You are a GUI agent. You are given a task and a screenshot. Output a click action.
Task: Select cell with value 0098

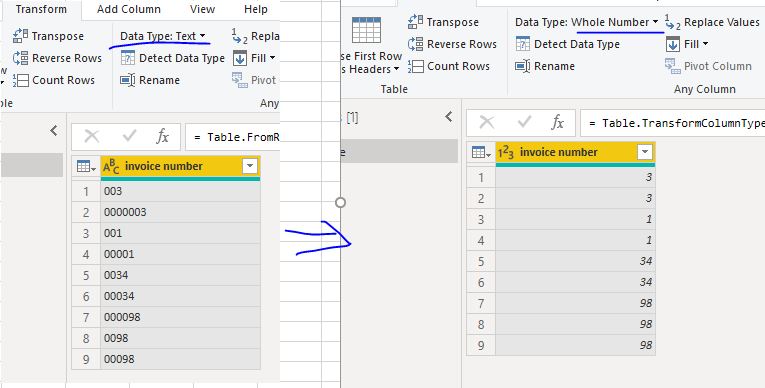point(181,338)
